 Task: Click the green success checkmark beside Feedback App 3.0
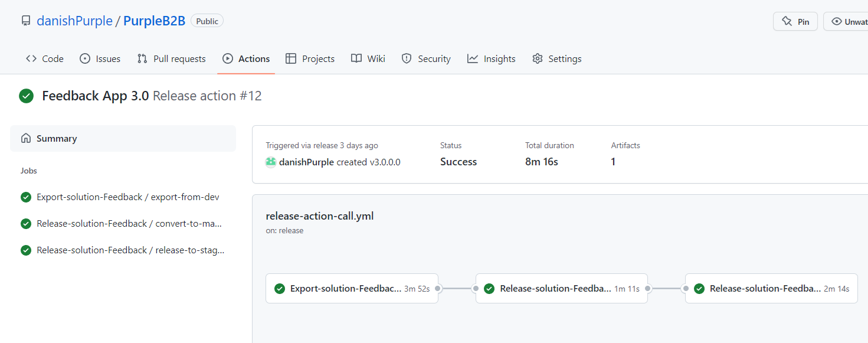click(x=26, y=96)
